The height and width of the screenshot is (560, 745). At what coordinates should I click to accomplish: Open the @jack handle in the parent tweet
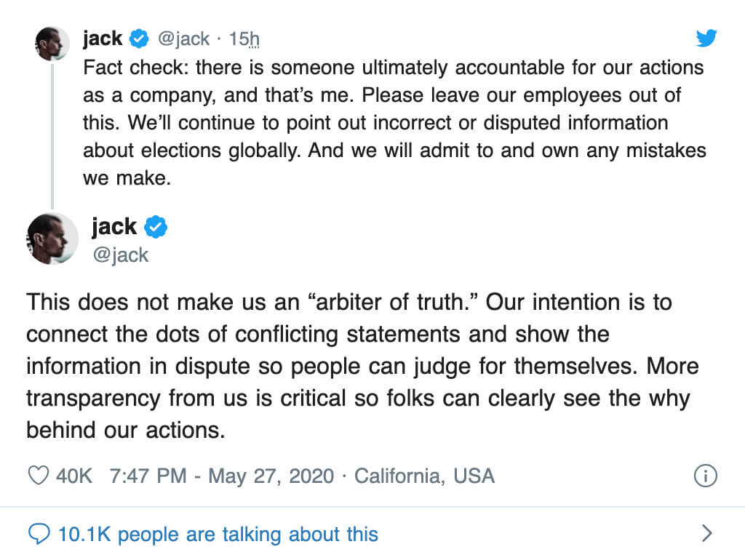coord(183,39)
